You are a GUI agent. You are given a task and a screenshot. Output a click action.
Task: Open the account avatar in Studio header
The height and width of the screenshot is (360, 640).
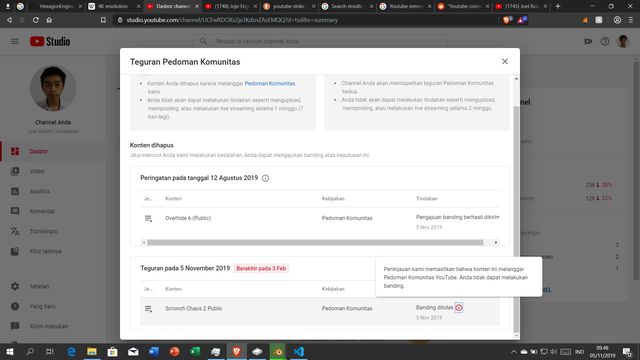(x=623, y=41)
